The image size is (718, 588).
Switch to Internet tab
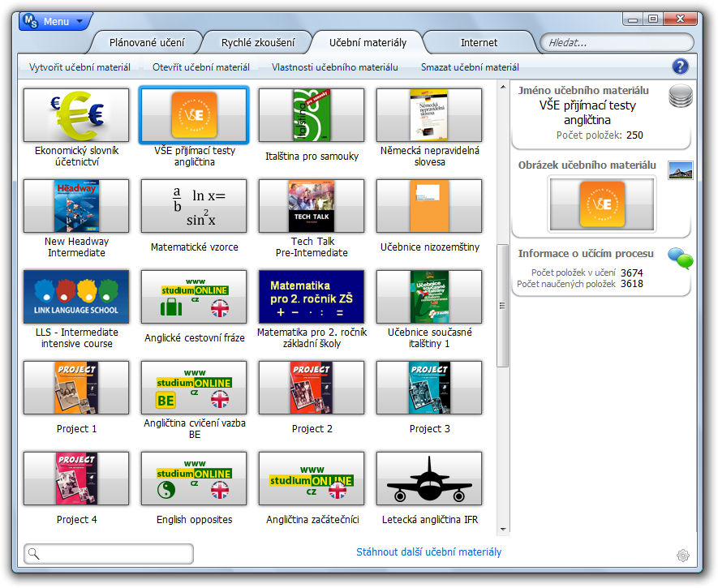click(x=479, y=42)
